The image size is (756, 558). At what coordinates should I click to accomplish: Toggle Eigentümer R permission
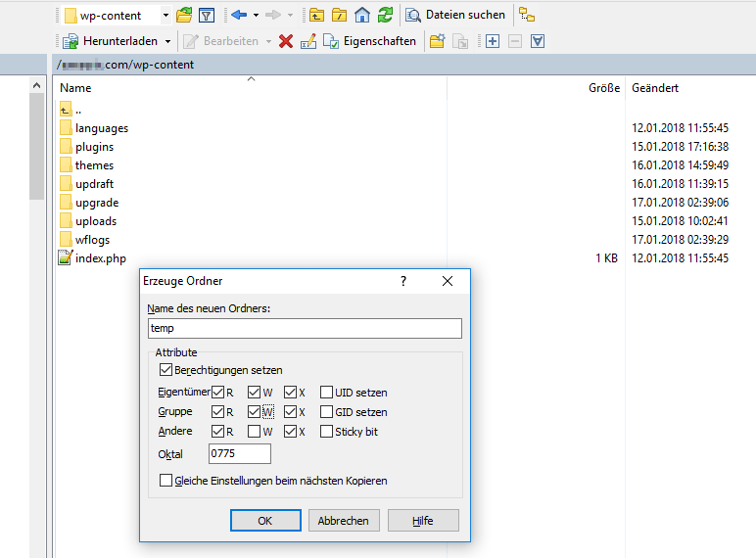[217, 393]
